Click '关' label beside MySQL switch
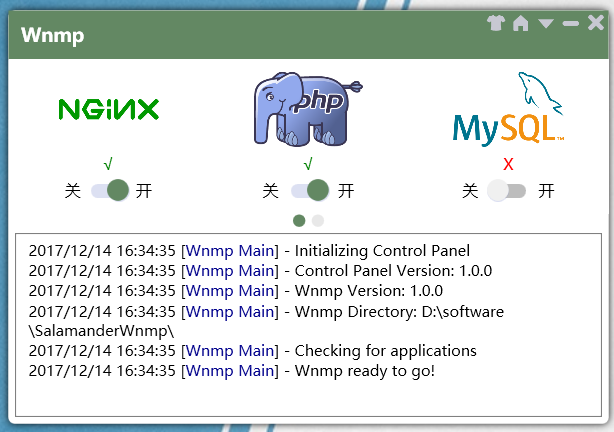This screenshot has height=432, width=614. tap(470, 191)
